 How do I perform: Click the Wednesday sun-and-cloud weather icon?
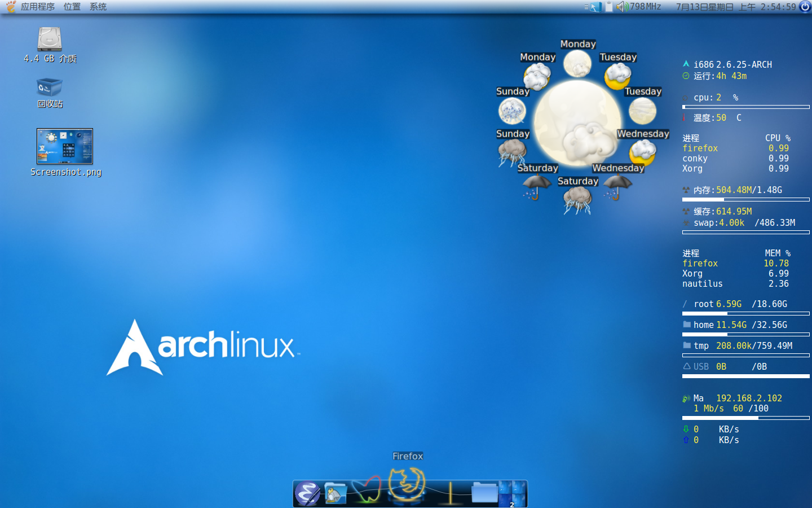[x=642, y=153]
